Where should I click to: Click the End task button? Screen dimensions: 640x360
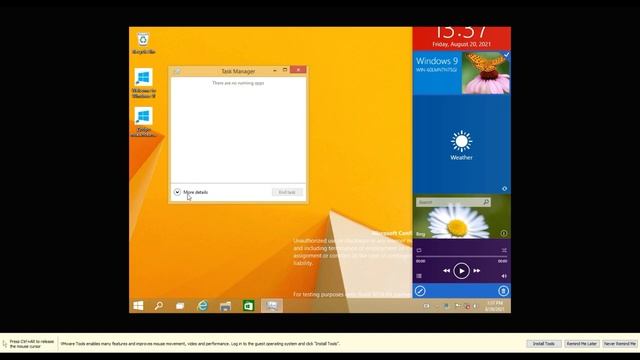(287, 192)
